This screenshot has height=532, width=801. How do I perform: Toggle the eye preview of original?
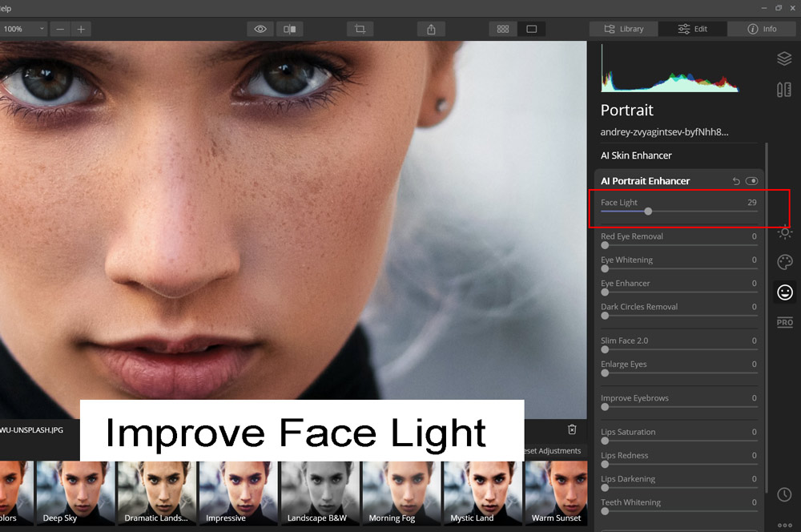coord(260,29)
